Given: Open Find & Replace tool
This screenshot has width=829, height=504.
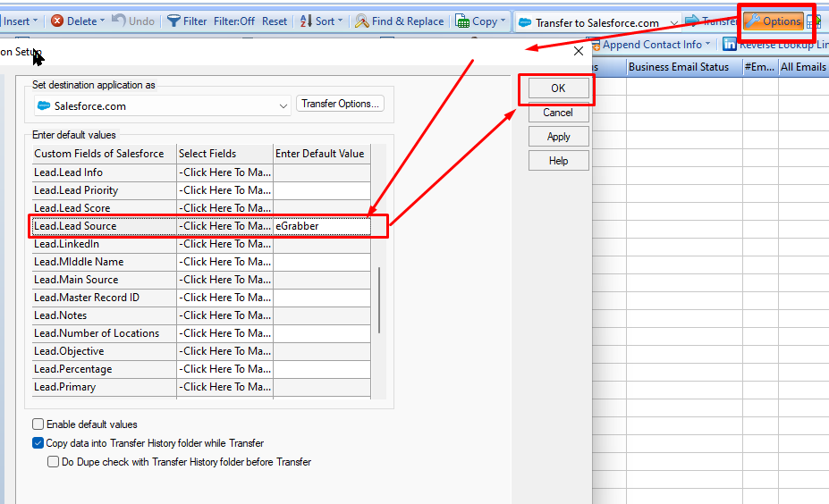Looking at the screenshot, I should click(x=399, y=21).
